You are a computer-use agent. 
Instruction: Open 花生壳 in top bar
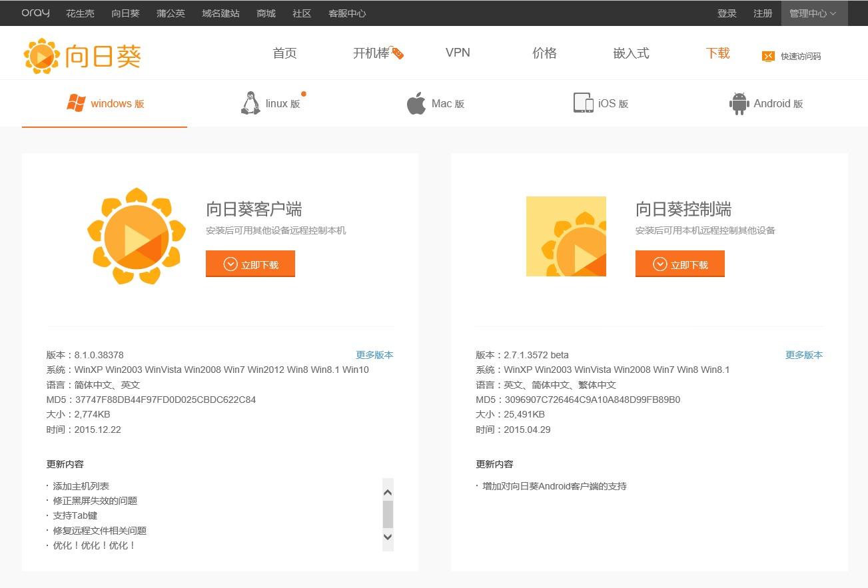pos(80,13)
